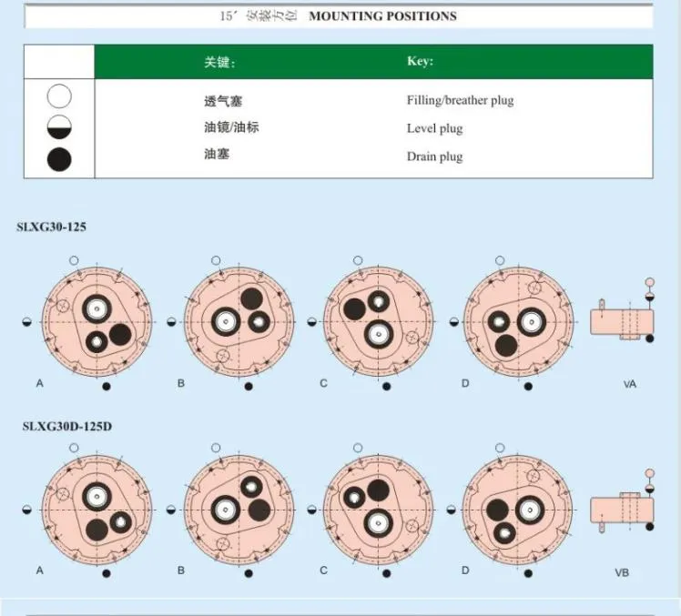Viewport: 681px width, 616px height.
Task: Click the 'SLXG30-125' heading
Action: [51, 227]
